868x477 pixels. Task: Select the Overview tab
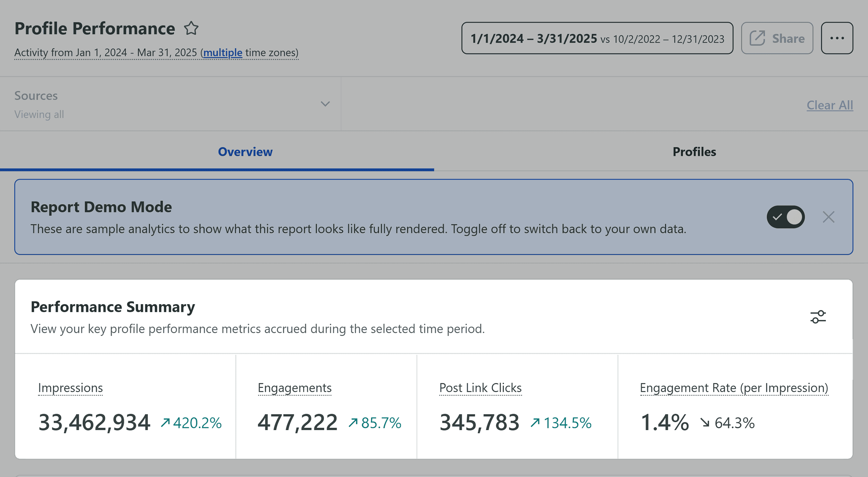[x=245, y=152]
